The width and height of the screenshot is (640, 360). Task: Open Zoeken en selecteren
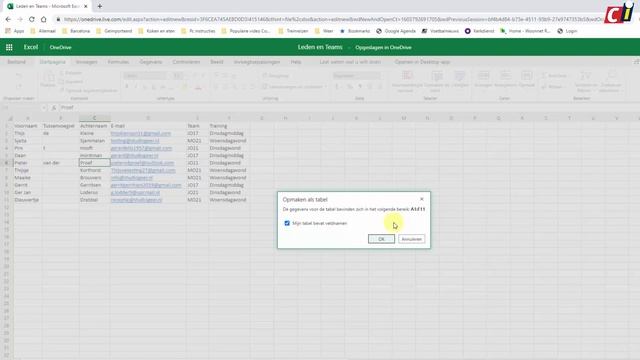(x=611, y=81)
